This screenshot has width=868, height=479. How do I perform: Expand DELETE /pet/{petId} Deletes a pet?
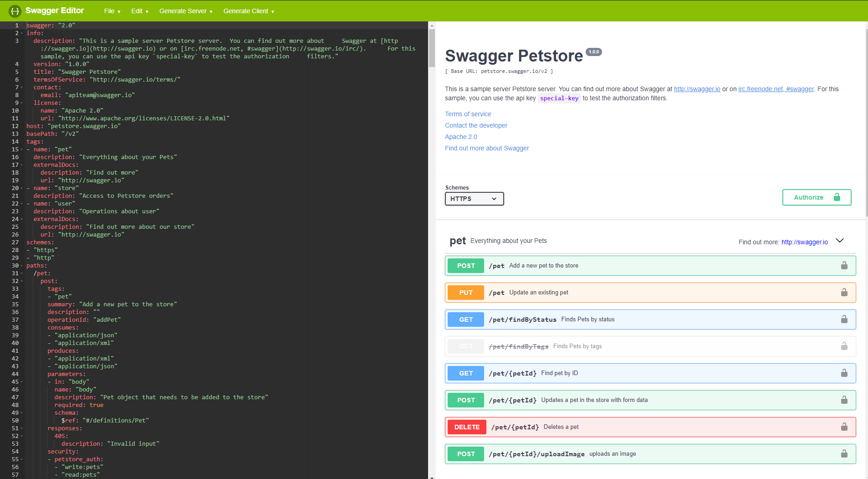point(650,427)
